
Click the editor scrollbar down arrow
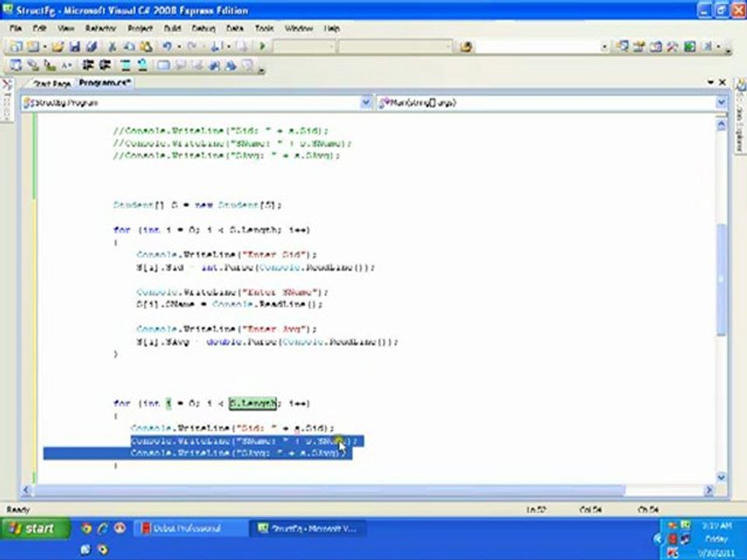tap(721, 477)
